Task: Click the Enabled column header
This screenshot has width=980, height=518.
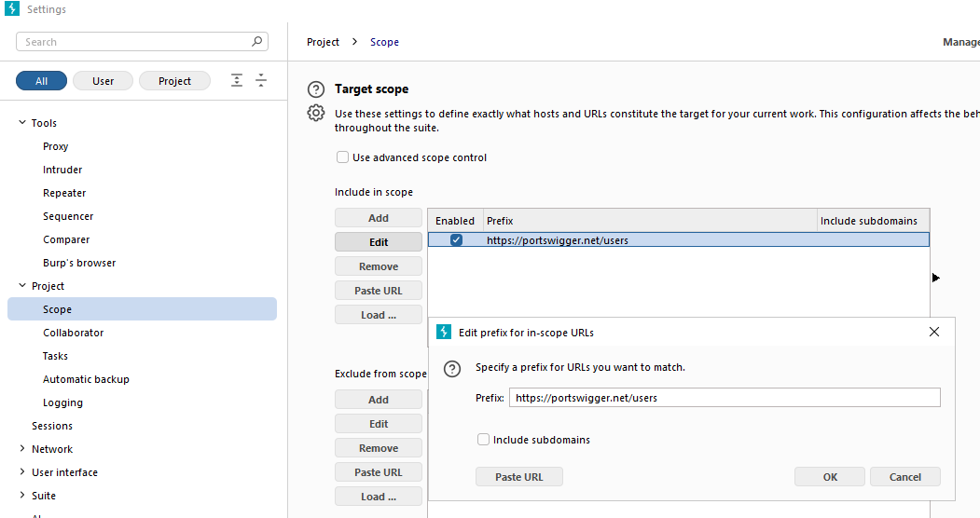Action: (455, 220)
